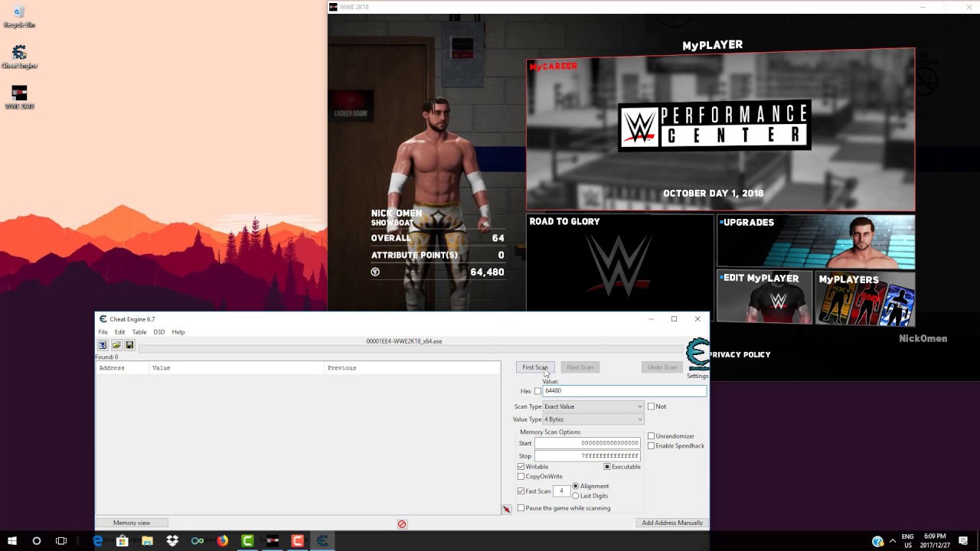The height and width of the screenshot is (551, 980).
Task: Open the Windows Start menu
Action: (x=12, y=541)
